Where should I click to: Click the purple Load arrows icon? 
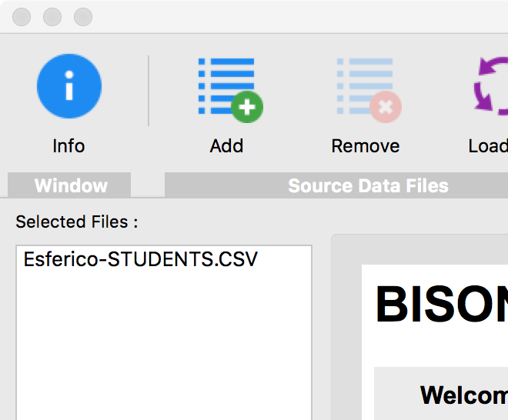tap(491, 86)
